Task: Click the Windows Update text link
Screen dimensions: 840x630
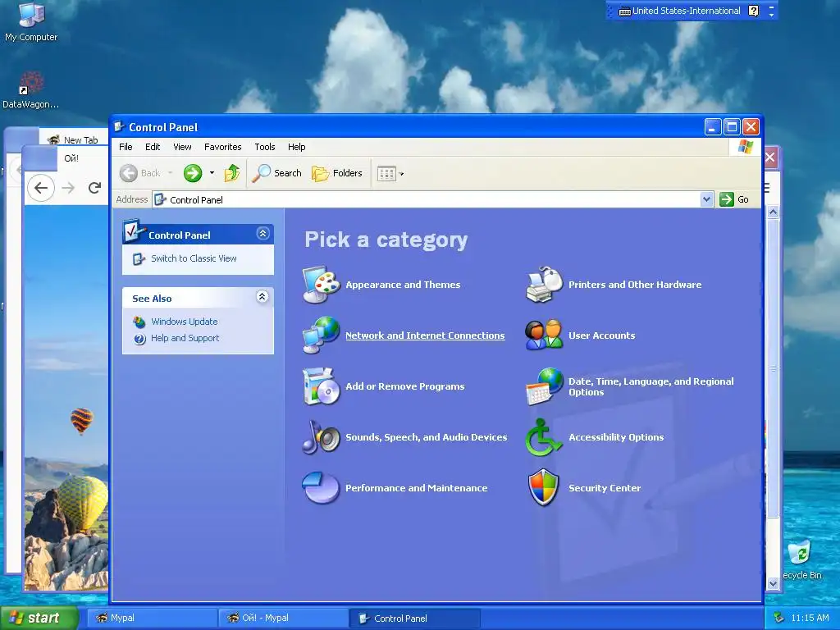Action: pos(185,322)
